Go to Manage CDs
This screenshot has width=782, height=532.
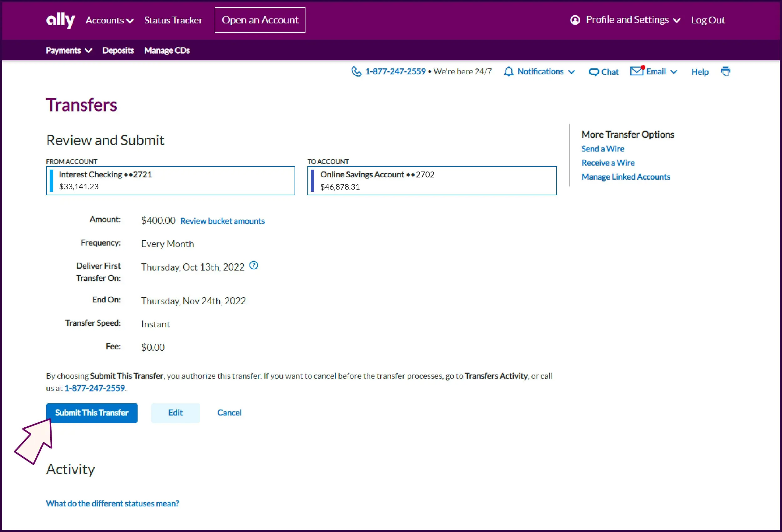click(167, 50)
